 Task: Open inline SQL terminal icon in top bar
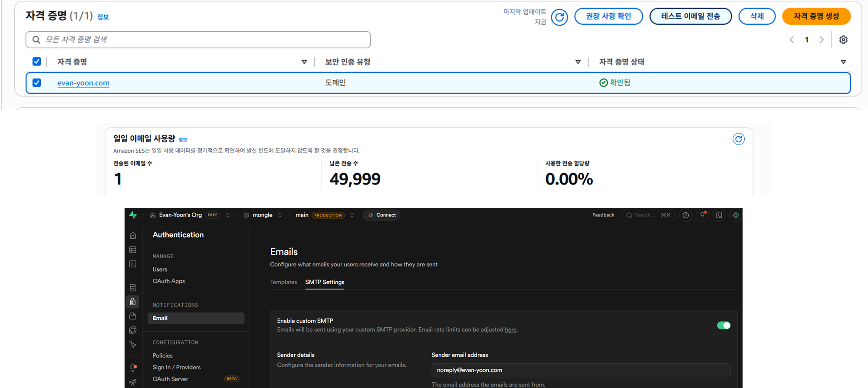click(719, 215)
